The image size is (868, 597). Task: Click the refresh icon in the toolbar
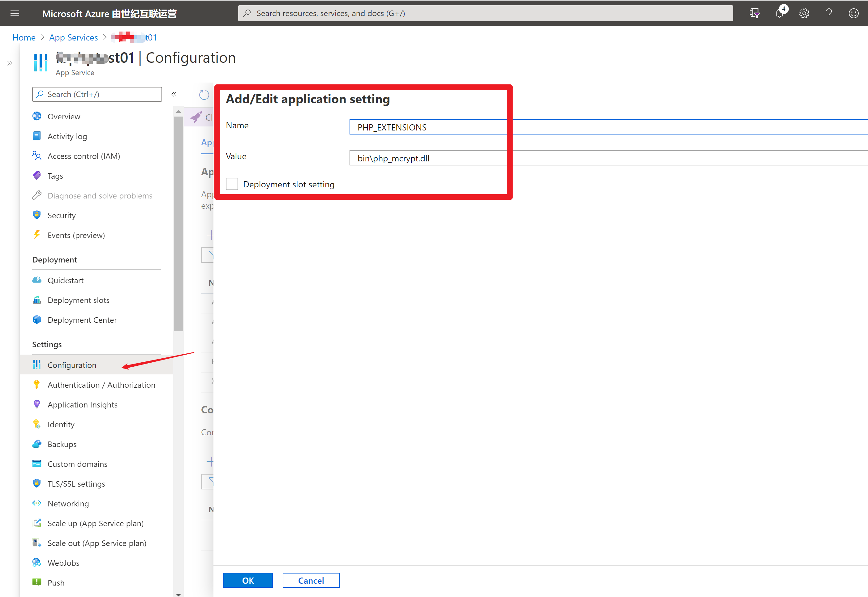coord(204,95)
